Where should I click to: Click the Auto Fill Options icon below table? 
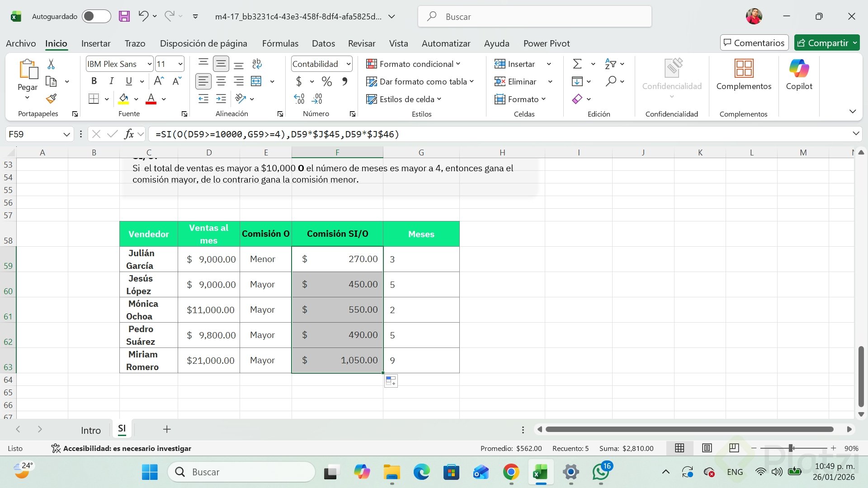(391, 381)
